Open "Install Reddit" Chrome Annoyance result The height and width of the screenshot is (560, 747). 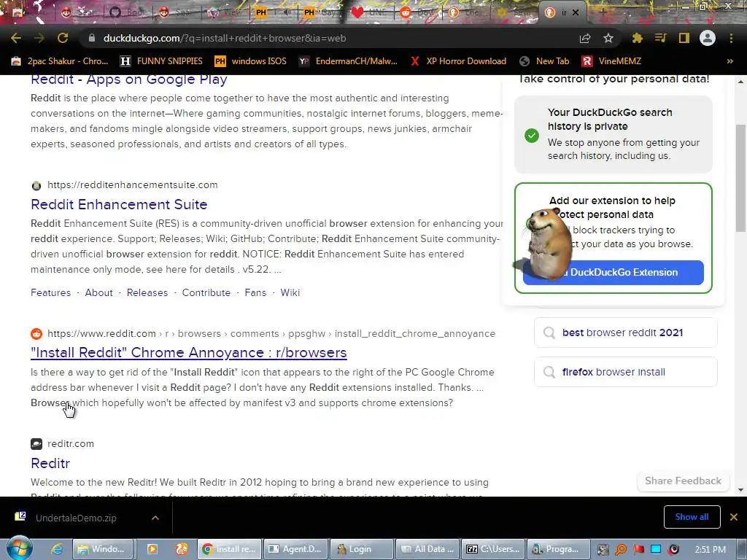point(189,352)
